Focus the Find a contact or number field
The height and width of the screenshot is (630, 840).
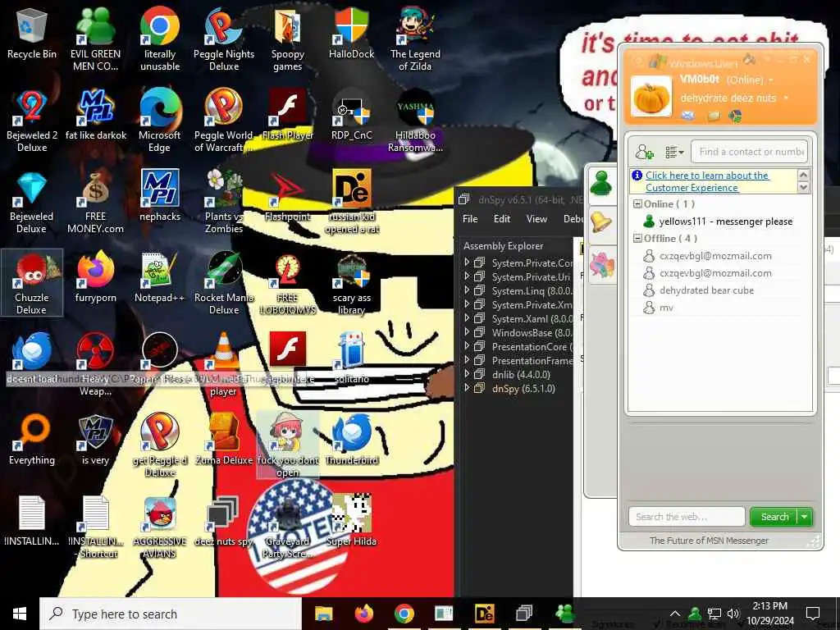(750, 152)
